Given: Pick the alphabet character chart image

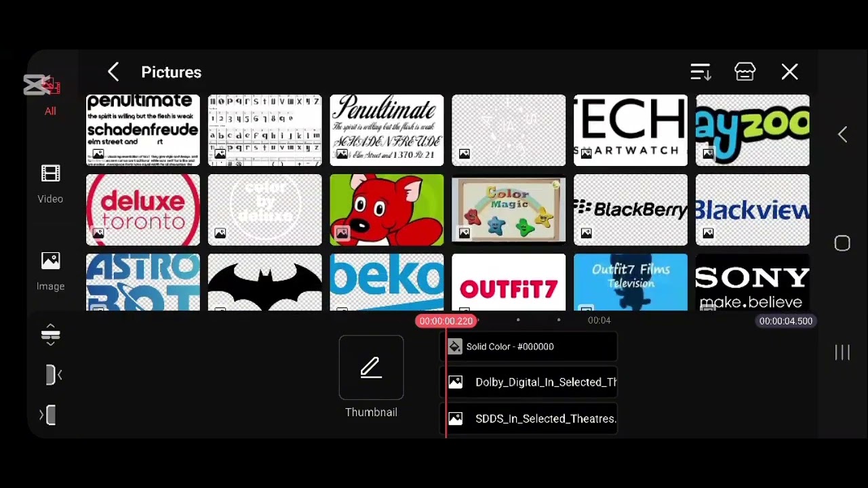Looking at the screenshot, I should coord(265,130).
